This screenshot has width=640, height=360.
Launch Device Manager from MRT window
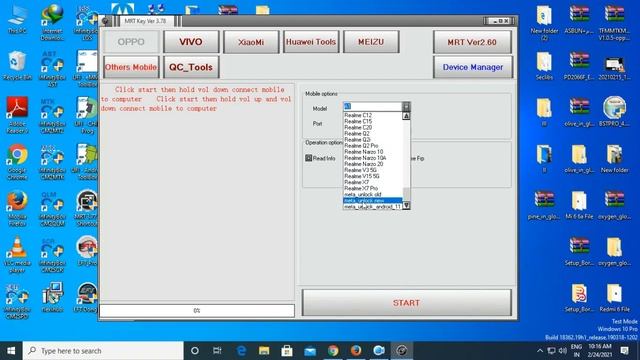pos(473,67)
